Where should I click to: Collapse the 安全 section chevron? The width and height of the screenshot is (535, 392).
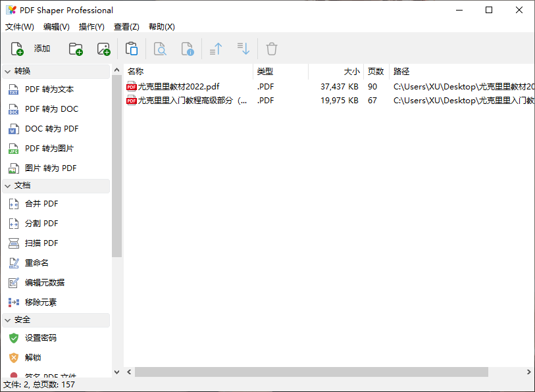(7, 320)
